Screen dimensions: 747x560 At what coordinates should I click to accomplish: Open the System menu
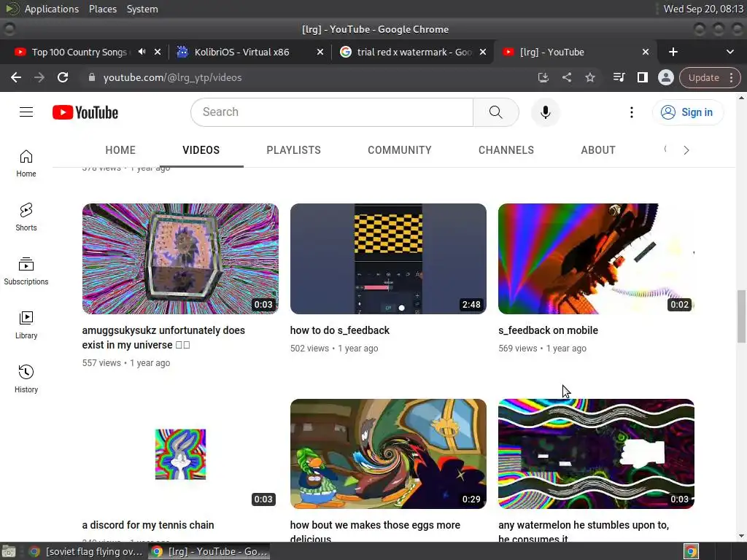coord(142,9)
